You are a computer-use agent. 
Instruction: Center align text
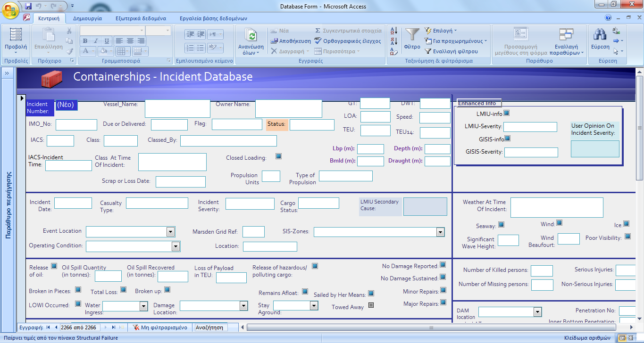coord(130,41)
